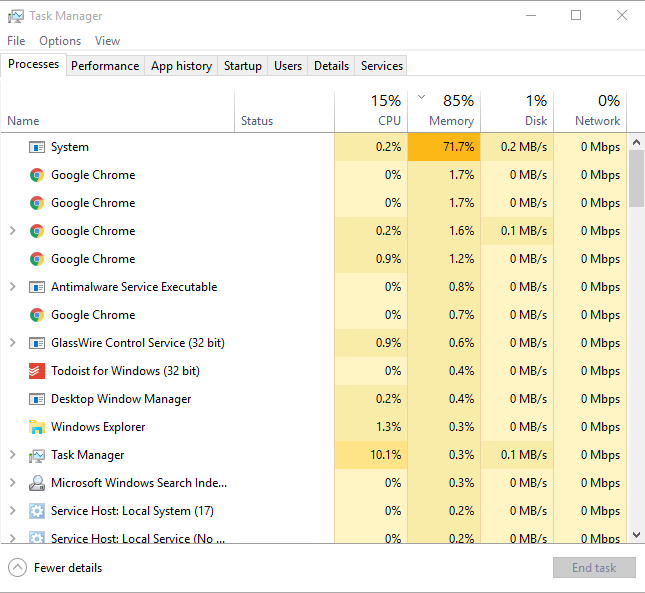Sort by the Name column header
The height and width of the screenshot is (593, 645).
pos(118,111)
